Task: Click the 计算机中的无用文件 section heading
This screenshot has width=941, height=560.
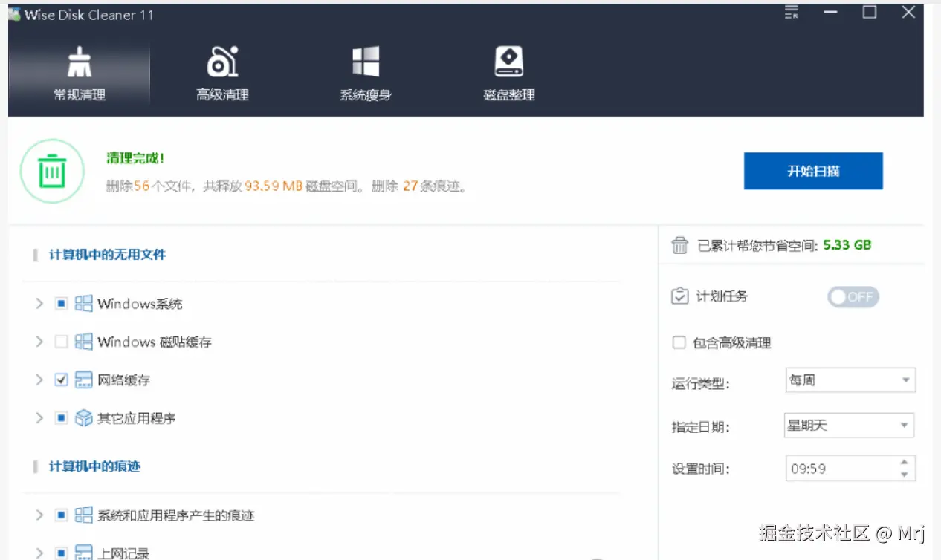Action: (x=108, y=255)
